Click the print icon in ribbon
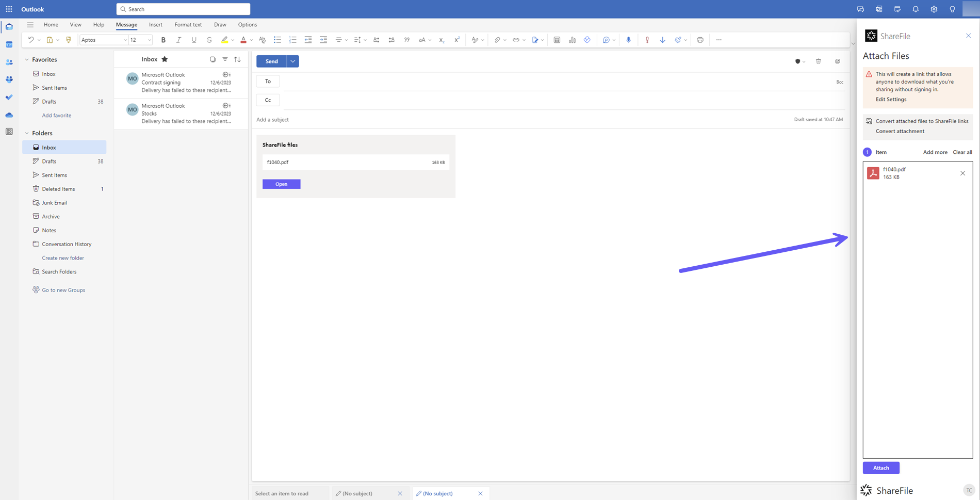The height and width of the screenshot is (500, 980). coord(700,40)
